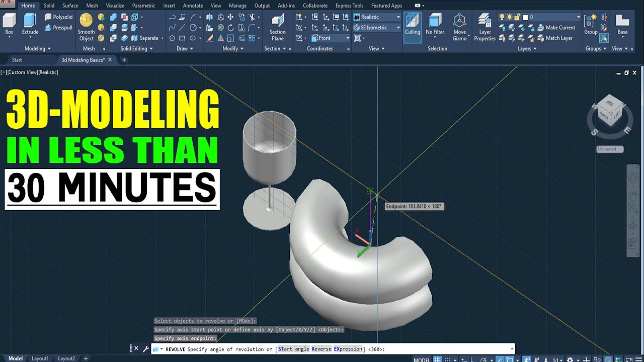The width and height of the screenshot is (644, 362).
Task: Close the 3d Modeling Basics tab
Action: 110,60
